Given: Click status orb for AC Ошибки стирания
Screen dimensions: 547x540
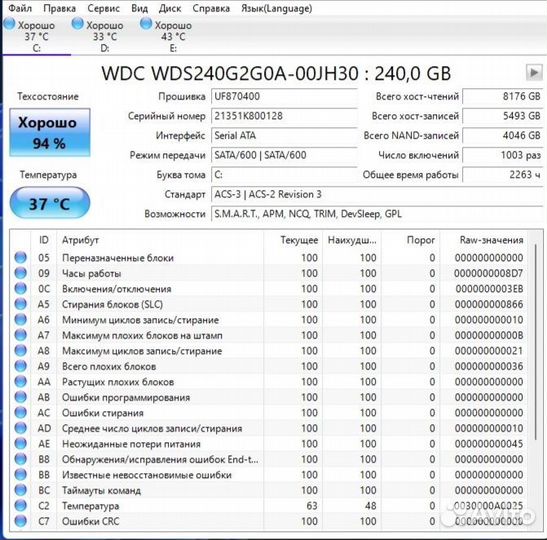Looking at the screenshot, I should (x=21, y=412).
